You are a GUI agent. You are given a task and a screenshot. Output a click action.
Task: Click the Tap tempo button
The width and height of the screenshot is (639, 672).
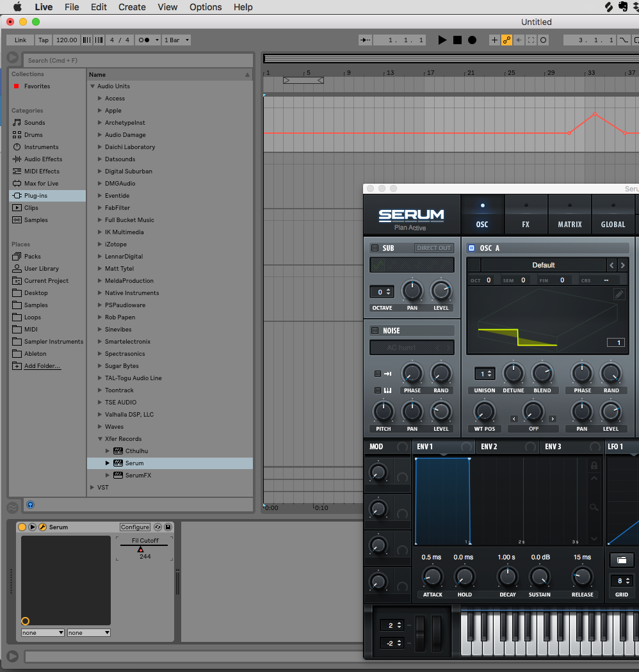click(44, 40)
